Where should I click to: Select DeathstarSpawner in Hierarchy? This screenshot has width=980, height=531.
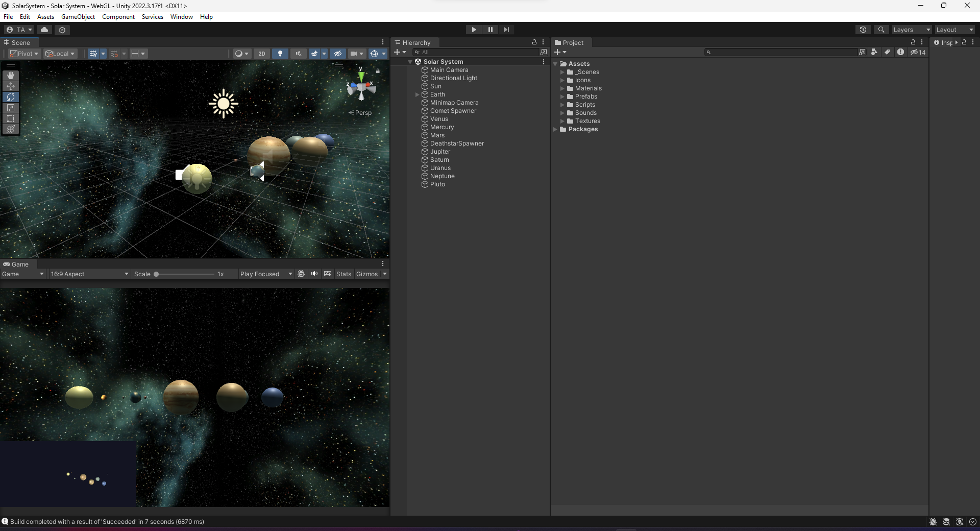point(457,143)
